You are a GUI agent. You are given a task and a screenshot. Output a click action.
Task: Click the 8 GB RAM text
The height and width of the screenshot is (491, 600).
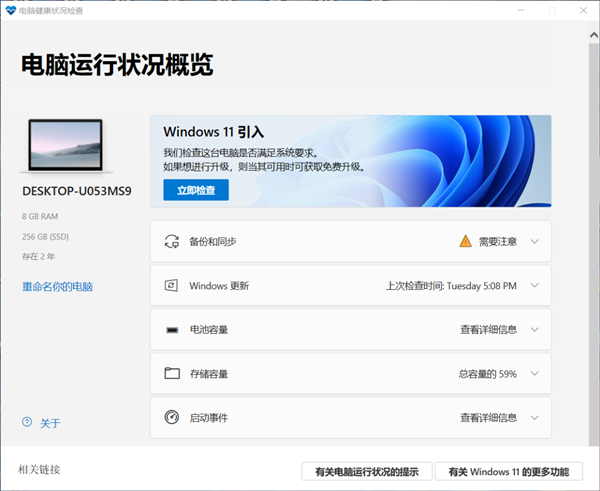(40, 217)
